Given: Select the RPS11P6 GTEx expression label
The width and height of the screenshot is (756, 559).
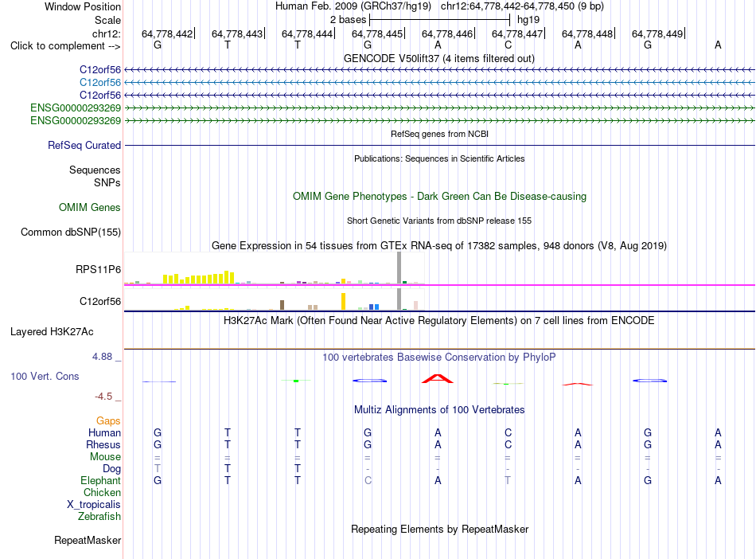Looking at the screenshot, I should pyautogui.click(x=99, y=270).
